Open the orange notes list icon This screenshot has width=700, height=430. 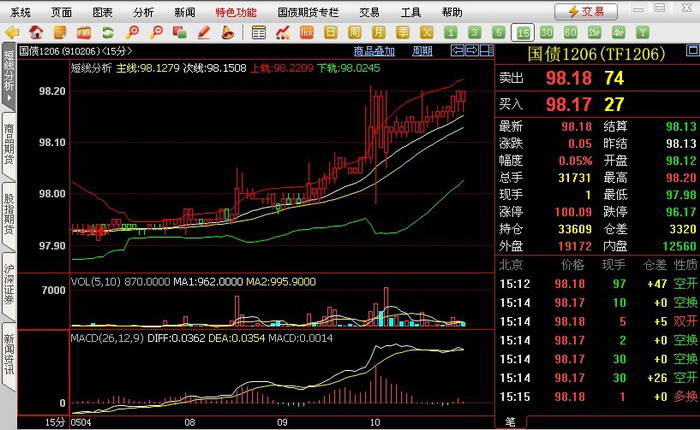[59, 33]
